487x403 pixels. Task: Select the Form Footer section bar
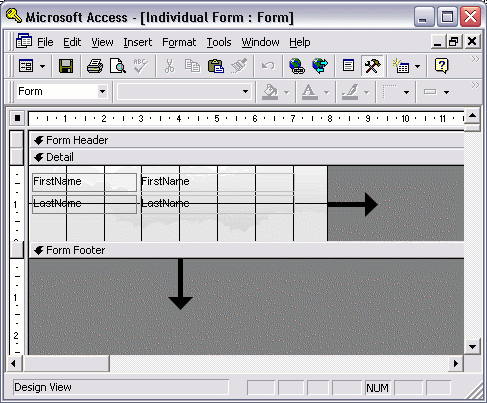(246, 250)
